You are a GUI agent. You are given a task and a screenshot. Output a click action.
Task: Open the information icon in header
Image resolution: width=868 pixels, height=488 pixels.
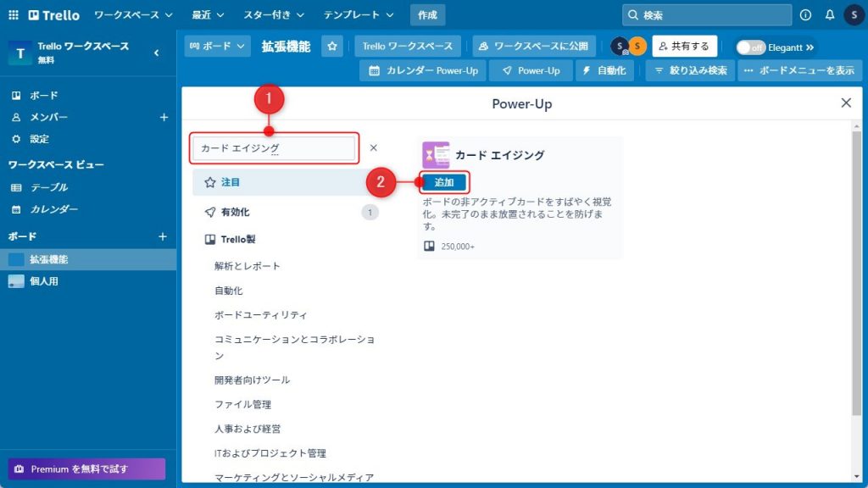(805, 15)
